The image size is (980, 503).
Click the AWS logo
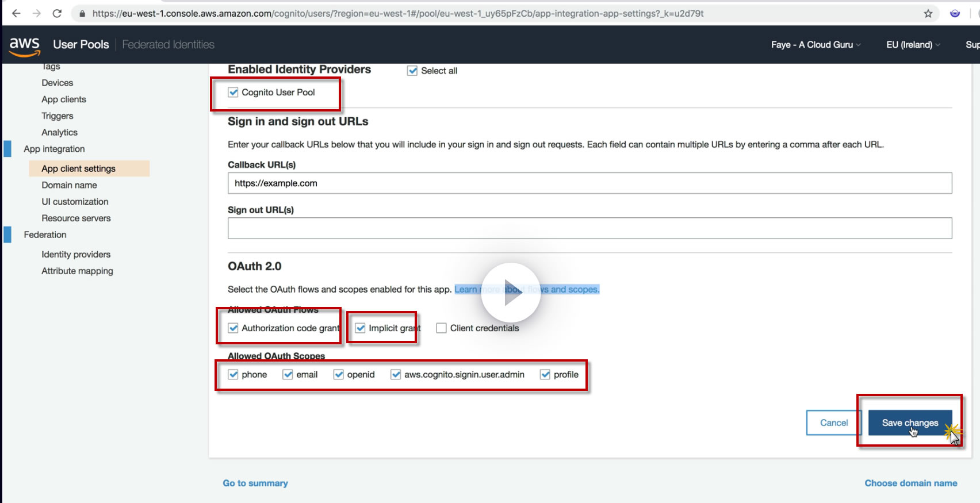[25, 46]
